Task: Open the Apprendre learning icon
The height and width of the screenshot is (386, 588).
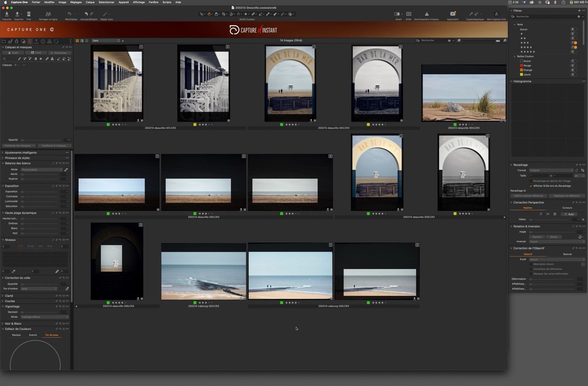Action: click(452, 14)
